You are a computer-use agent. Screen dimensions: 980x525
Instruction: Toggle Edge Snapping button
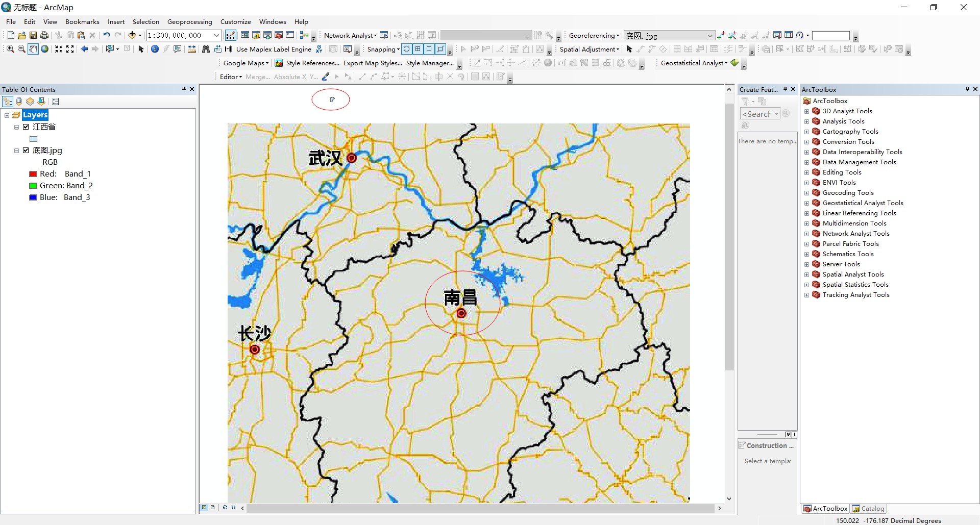[x=440, y=49]
